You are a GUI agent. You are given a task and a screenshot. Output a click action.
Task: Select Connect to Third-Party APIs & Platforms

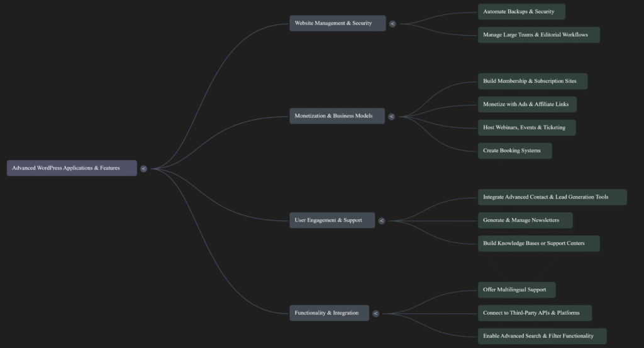click(535, 313)
